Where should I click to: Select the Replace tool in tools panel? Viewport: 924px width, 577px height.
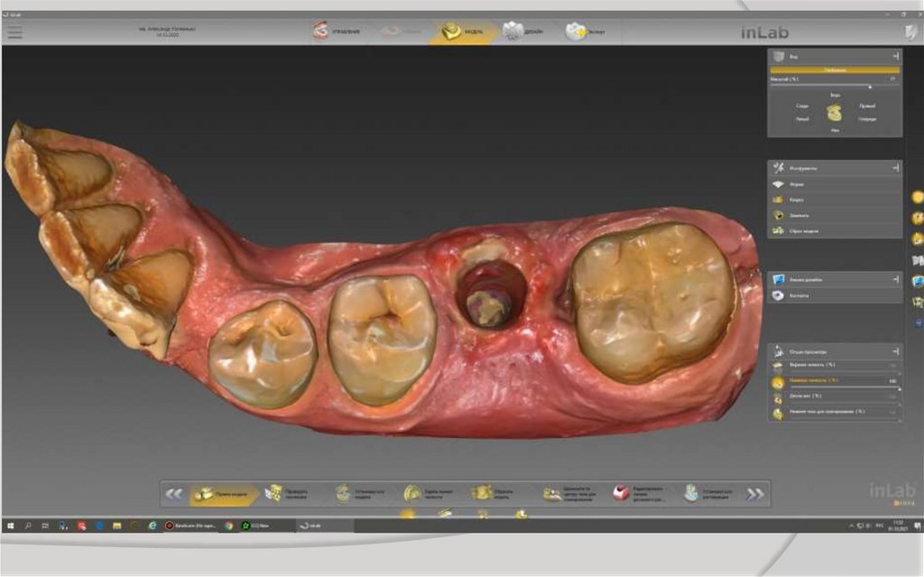pyautogui.click(x=796, y=215)
